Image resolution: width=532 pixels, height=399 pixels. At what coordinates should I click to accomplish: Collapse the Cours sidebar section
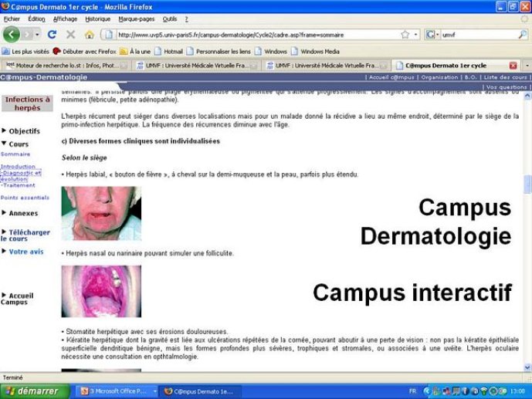pyautogui.click(x=15, y=144)
